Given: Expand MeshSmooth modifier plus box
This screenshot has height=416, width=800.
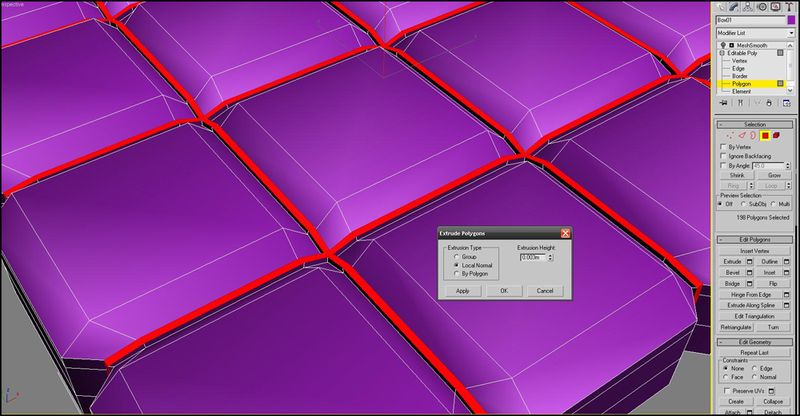Looking at the screenshot, I should 732,45.
